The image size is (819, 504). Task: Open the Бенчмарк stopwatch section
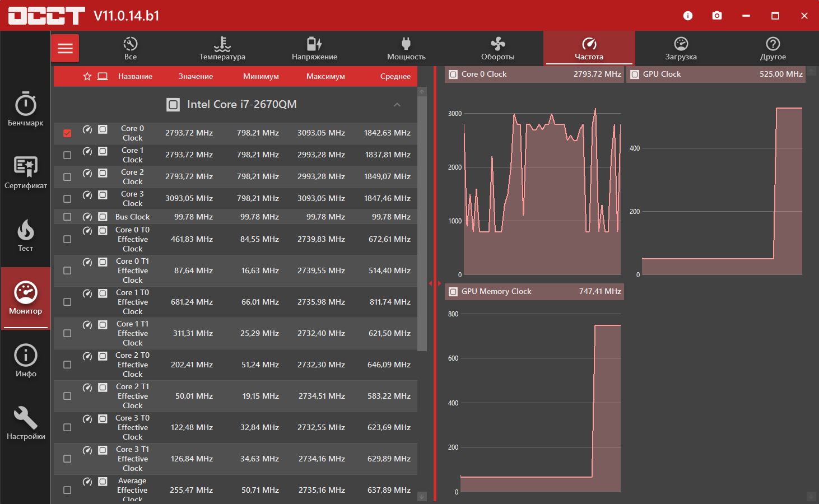coord(25,109)
